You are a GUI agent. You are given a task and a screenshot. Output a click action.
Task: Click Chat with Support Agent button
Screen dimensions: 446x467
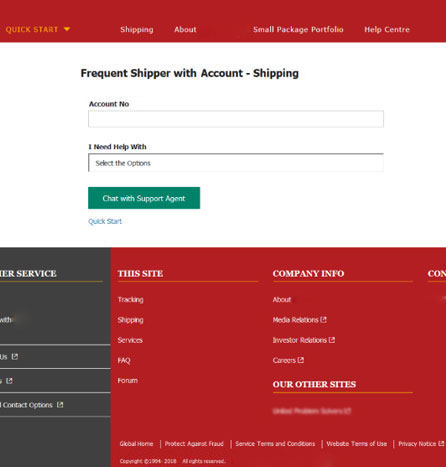click(144, 198)
